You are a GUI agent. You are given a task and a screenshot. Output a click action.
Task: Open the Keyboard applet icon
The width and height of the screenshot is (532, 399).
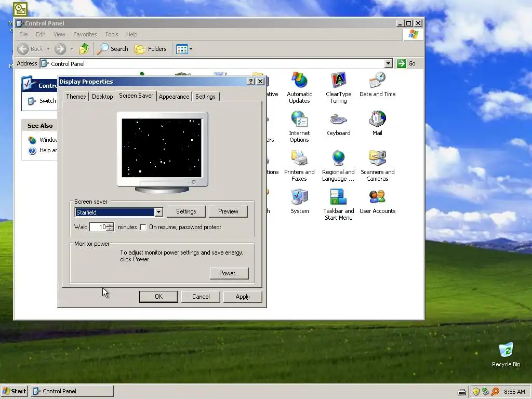pyautogui.click(x=338, y=119)
